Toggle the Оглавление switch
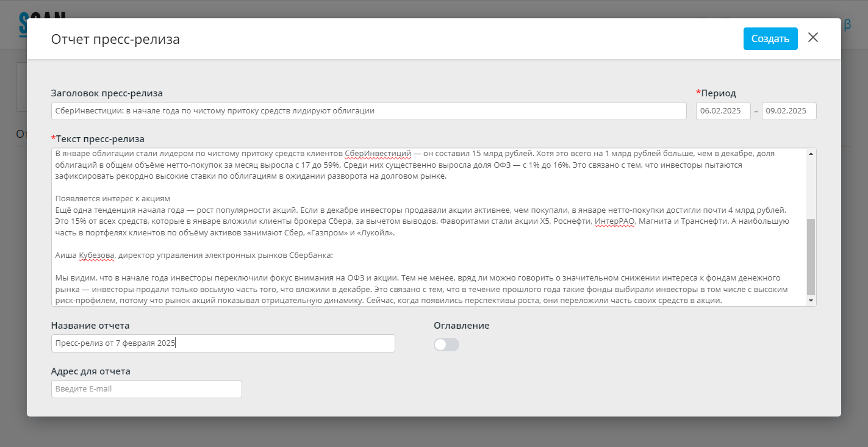The height and width of the screenshot is (447, 868). pyautogui.click(x=447, y=345)
